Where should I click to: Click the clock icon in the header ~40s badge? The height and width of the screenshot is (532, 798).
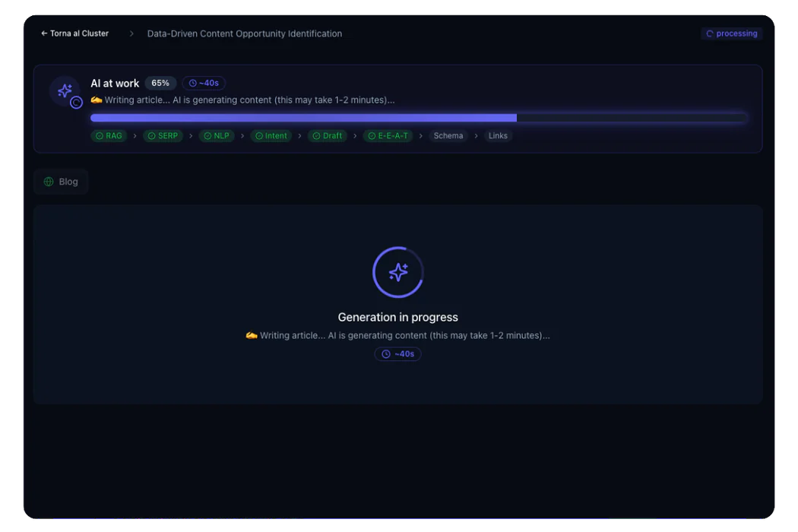click(193, 84)
